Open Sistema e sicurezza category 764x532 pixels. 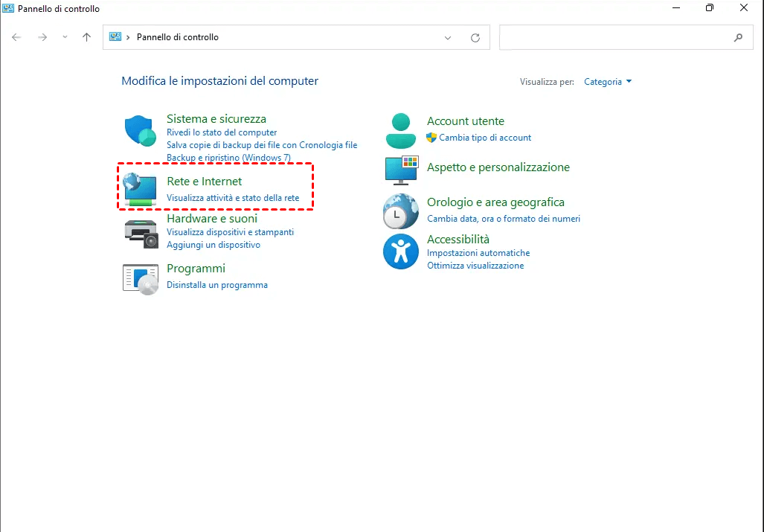click(x=216, y=119)
